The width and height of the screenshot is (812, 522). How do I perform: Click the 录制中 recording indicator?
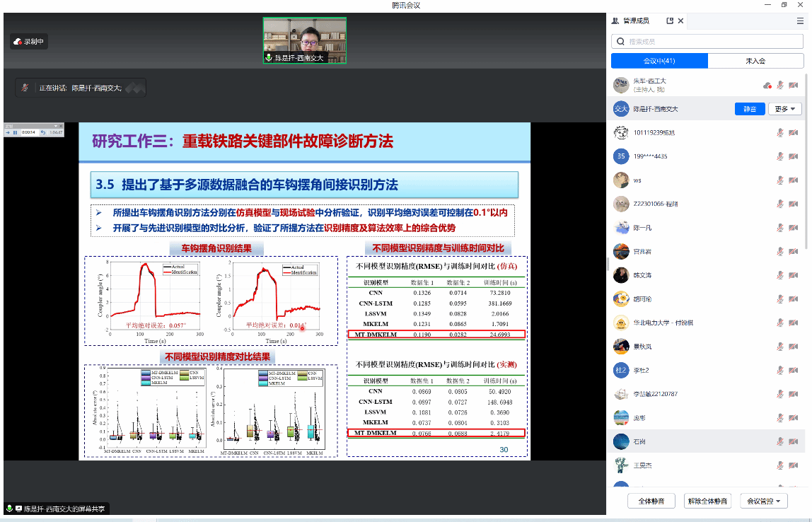(29, 42)
